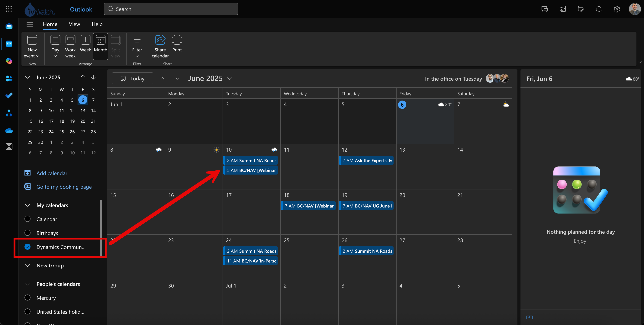Go to previous month in mini calendar
Screen dimensions: 644x325
(x=83, y=77)
